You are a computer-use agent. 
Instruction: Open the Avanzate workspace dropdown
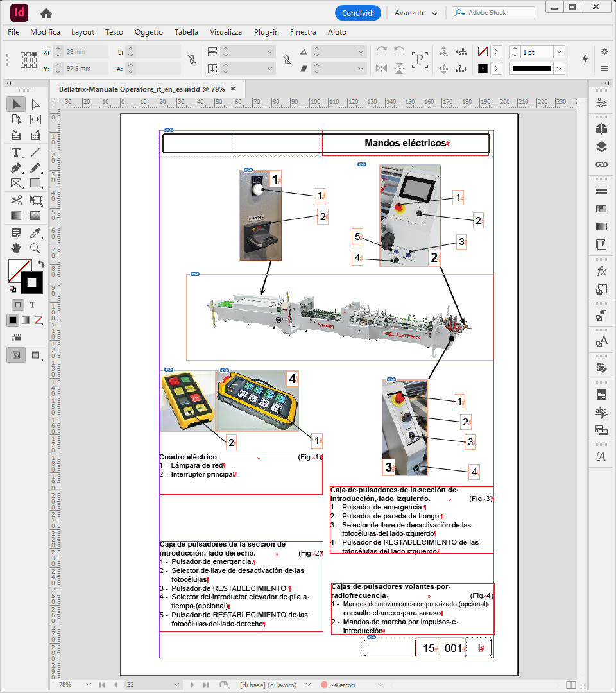coord(416,13)
